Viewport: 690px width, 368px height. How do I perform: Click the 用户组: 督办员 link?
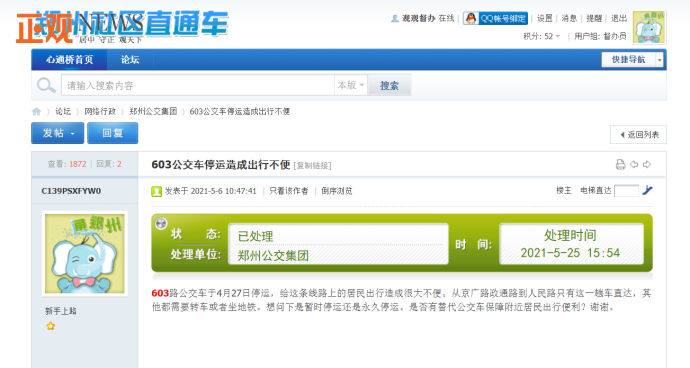click(600, 36)
